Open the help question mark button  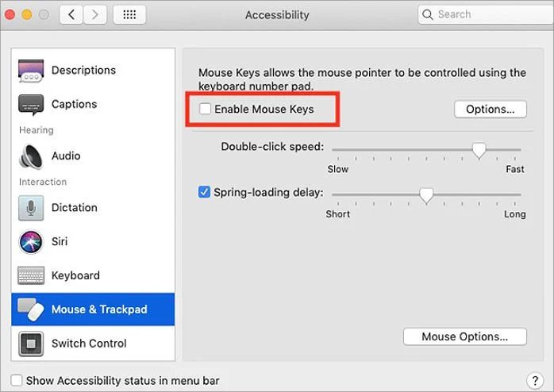point(534,381)
